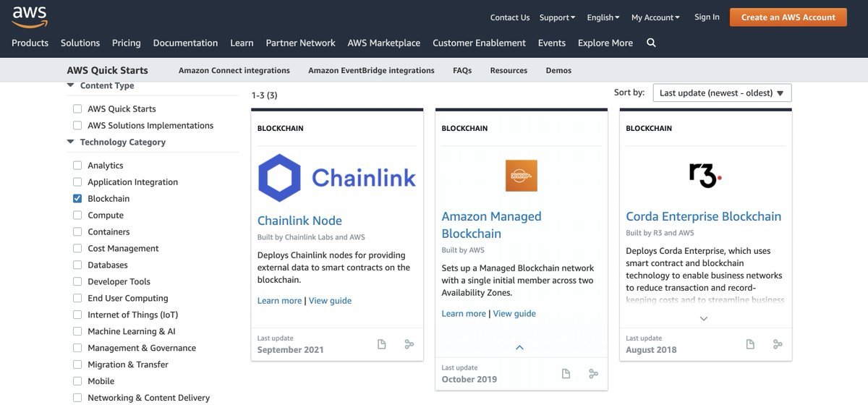Open Corda Enterprise Blockchain title link
Viewport: 868px width, 405px height.
click(x=704, y=216)
